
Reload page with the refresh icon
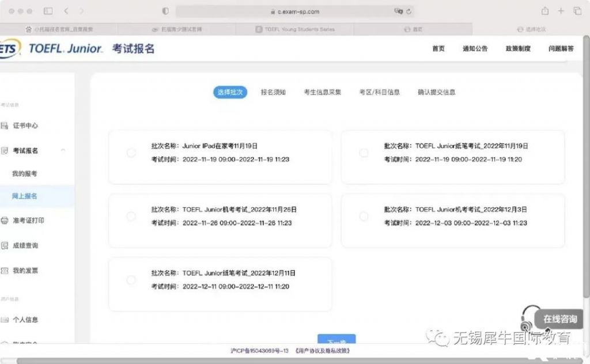click(x=409, y=12)
